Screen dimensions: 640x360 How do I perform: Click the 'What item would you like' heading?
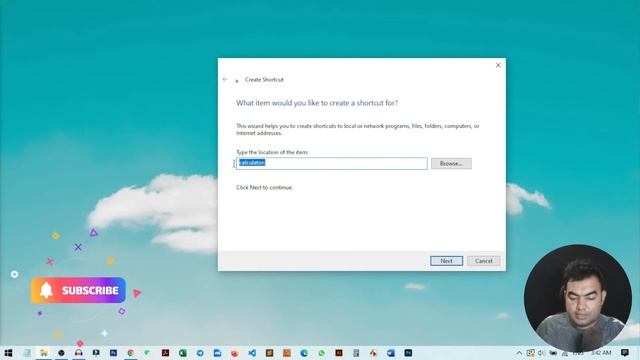tap(317, 103)
